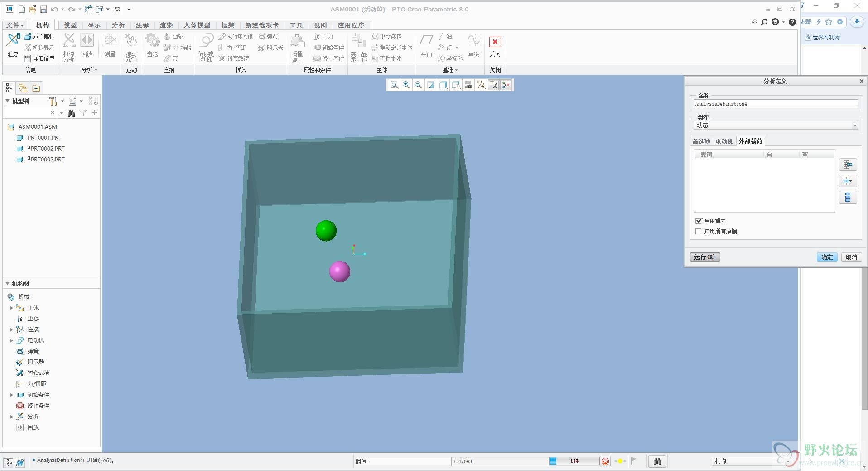
Task: Click the Repaint icon in view toolbar
Action: 431,85
